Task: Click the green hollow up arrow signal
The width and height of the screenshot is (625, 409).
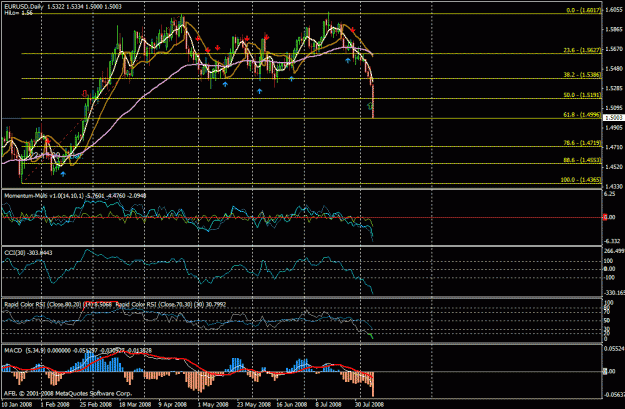Action: pyautogui.click(x=370, y=106)
